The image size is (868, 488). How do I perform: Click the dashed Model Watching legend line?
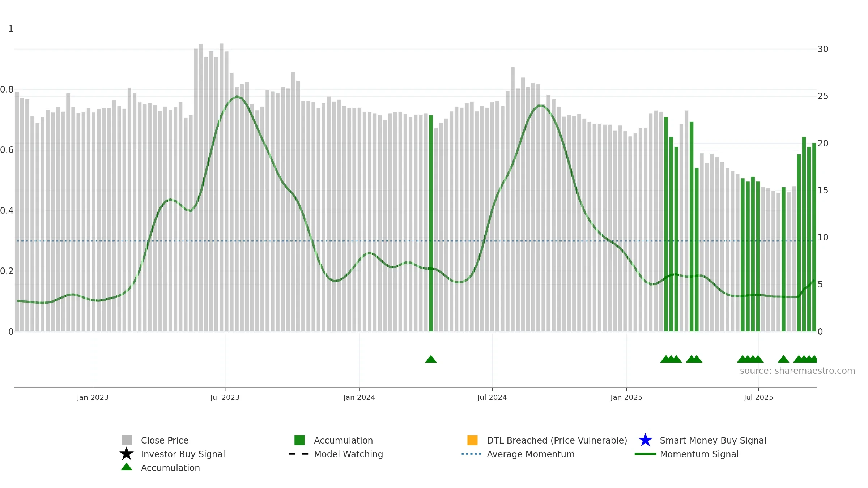pyautogui.click(x=299, y=454)
